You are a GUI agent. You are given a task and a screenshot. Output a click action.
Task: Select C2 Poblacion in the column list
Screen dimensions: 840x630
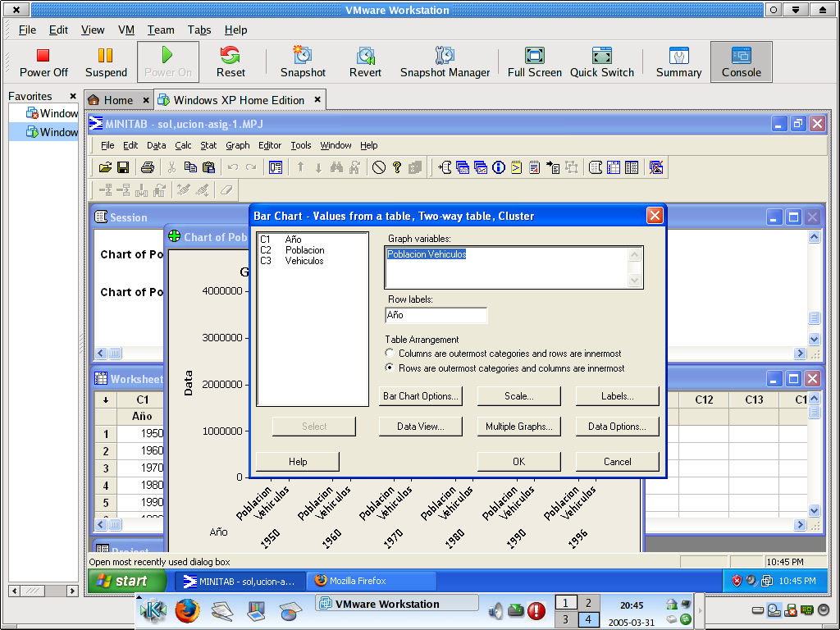[x=292, y=250]
